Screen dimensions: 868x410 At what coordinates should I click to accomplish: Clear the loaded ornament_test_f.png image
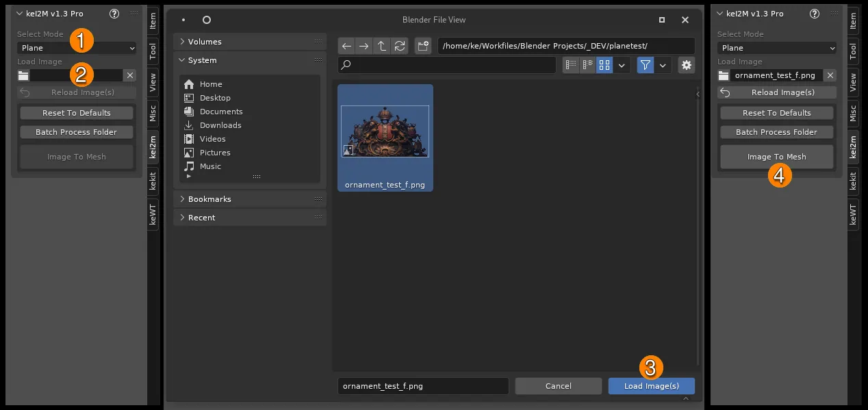(830, 75)
